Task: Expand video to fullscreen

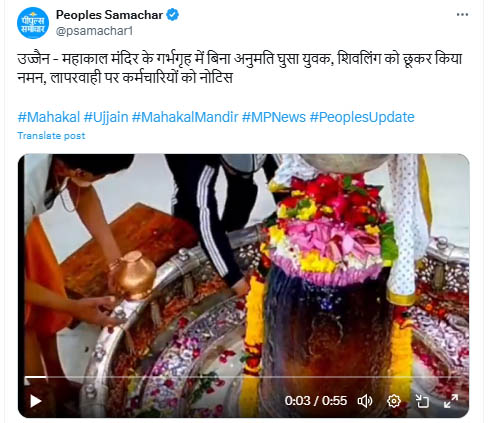Action: click(451, 401)
